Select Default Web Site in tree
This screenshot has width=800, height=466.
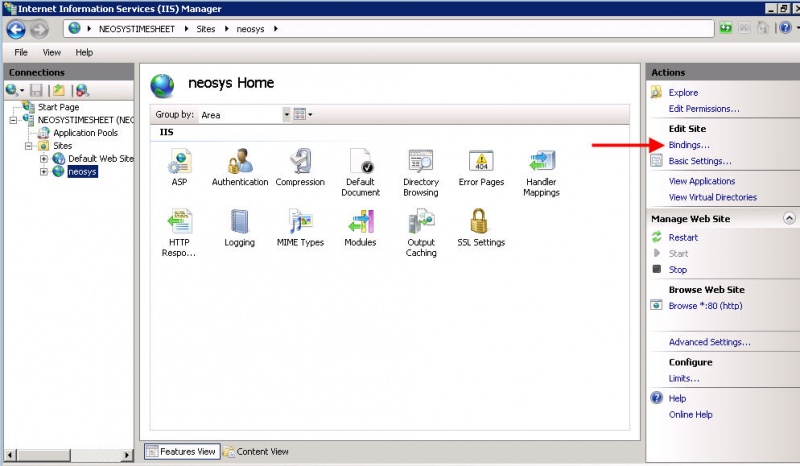(101, 159)
